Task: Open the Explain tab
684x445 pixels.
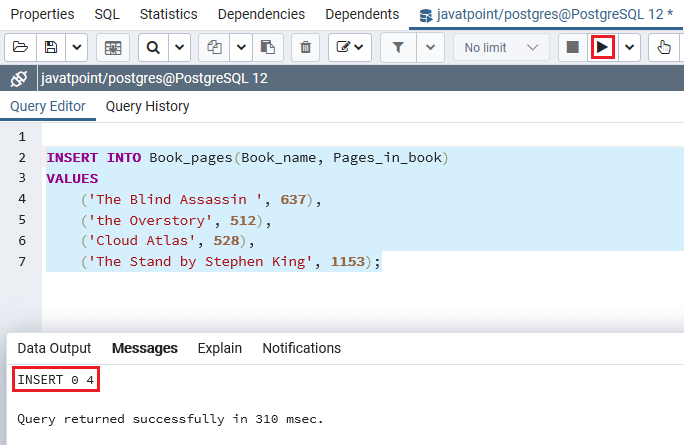Action: point(219,348)
